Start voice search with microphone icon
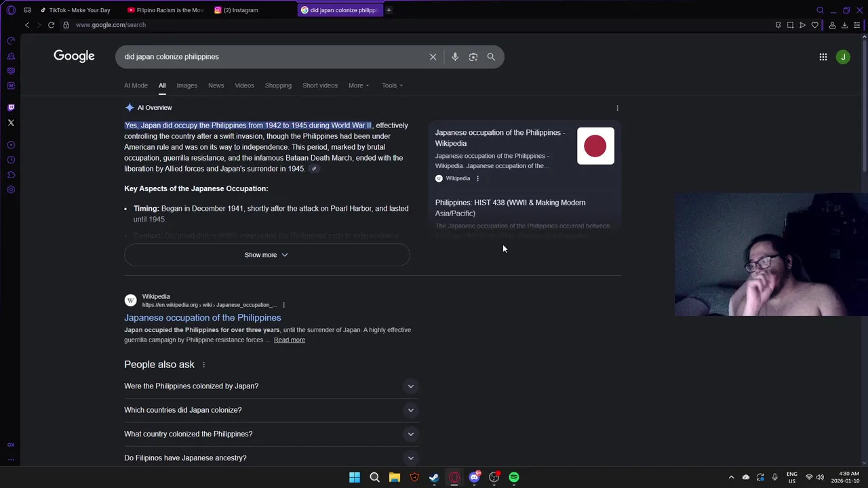The height and width of the screenshot is (488, 868). [455, 57]
